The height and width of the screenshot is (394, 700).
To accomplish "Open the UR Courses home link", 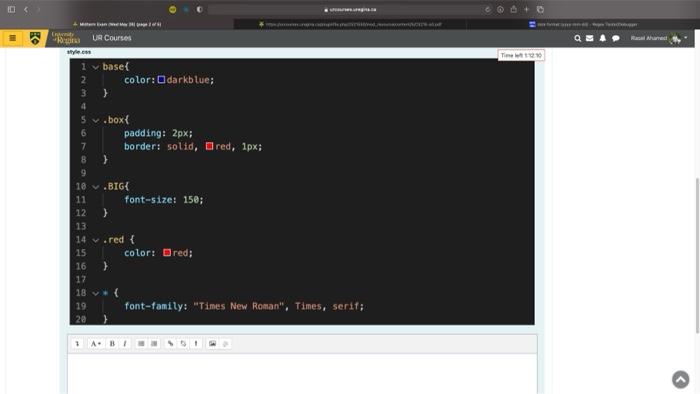I will 112,38.
